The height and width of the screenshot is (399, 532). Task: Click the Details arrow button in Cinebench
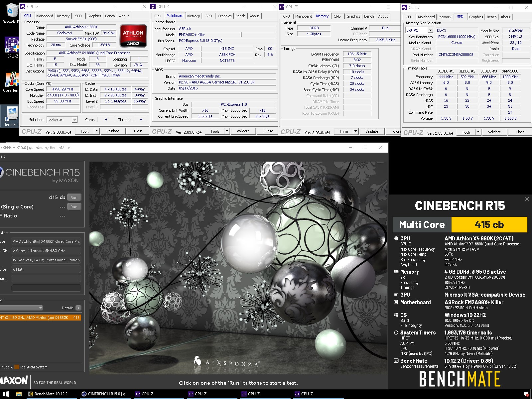(78, 308)
